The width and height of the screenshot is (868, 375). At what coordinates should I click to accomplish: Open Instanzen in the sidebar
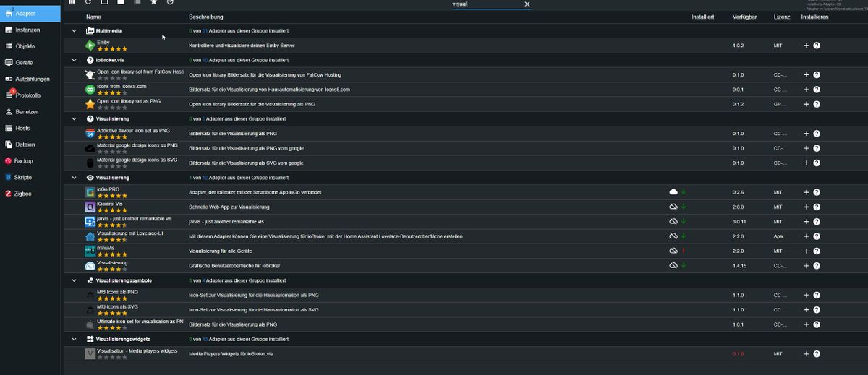coord(27,30)
